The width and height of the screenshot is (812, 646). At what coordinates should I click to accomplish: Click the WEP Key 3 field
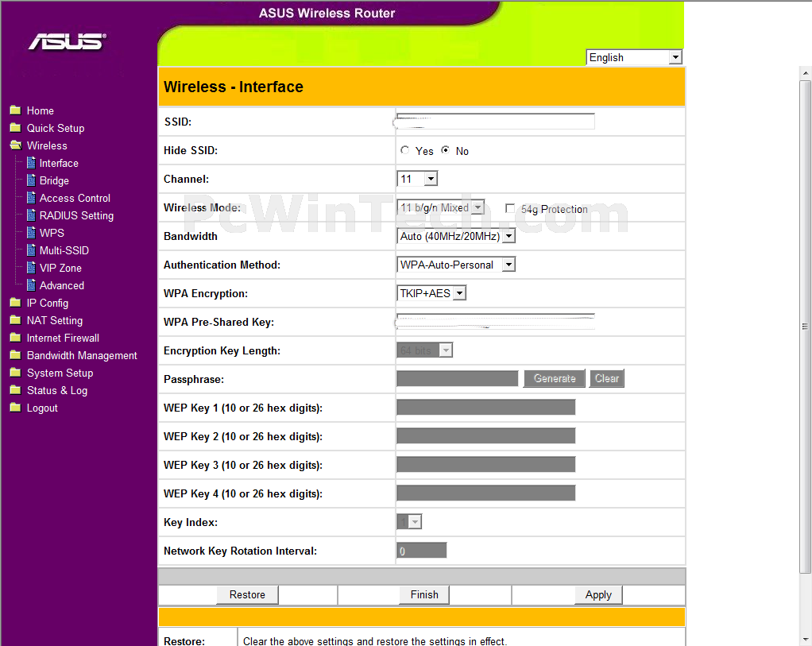[x=485, y=464]
